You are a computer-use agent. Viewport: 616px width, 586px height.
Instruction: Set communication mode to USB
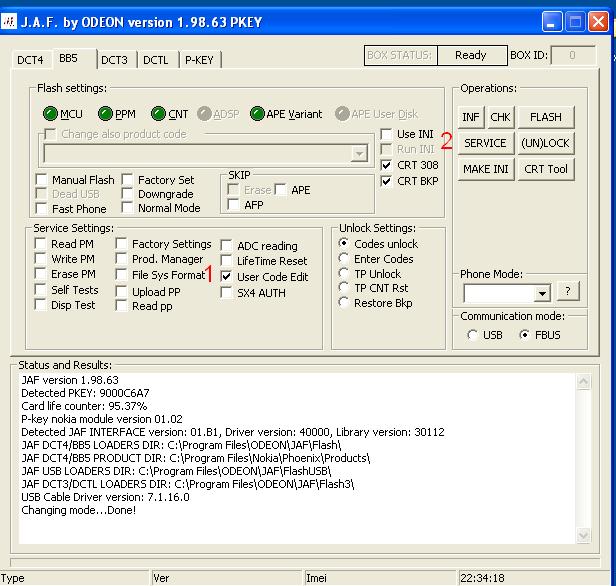(x=472, y=335)
